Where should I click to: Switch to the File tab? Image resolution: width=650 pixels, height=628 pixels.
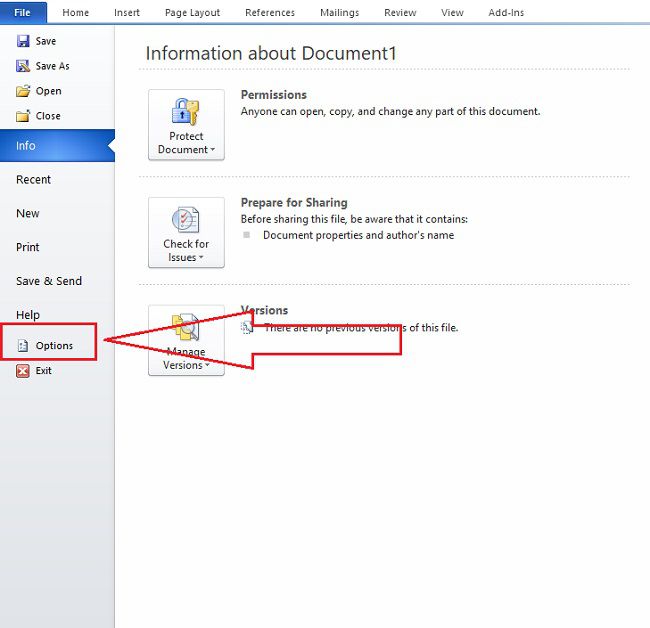point(23,12)
